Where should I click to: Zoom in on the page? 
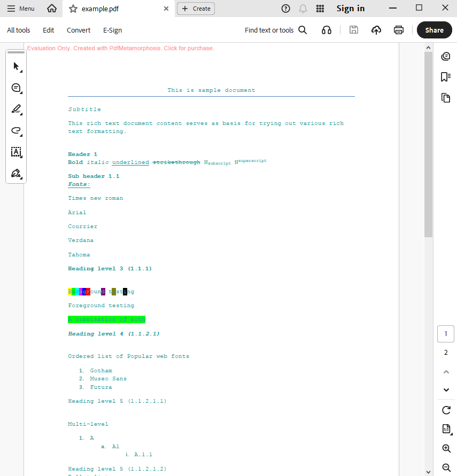(x=446, y=448)
